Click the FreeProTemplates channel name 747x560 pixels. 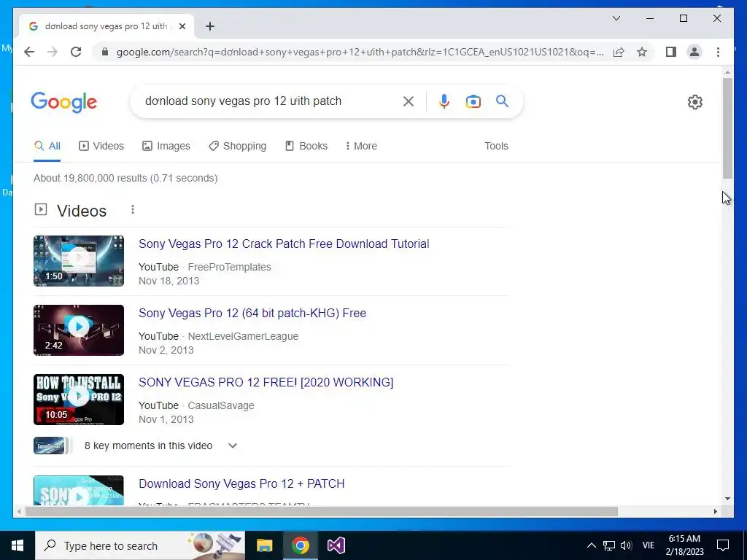(229, 267)
